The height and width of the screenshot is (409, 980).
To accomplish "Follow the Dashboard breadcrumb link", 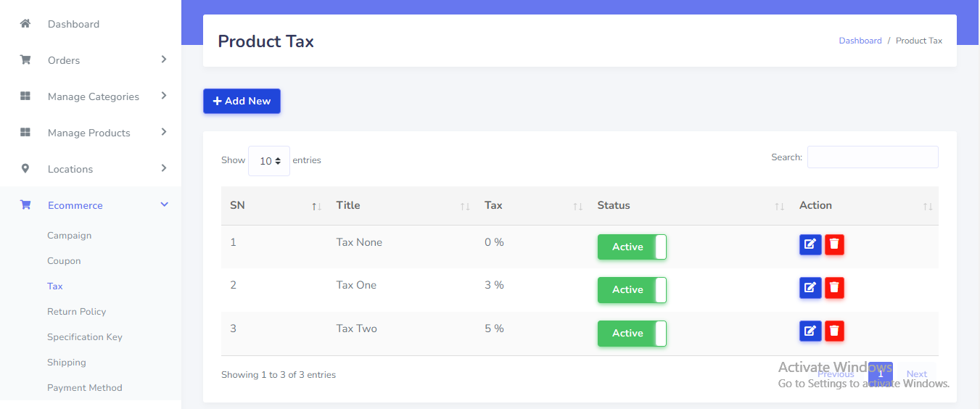I will coord(860,41).
